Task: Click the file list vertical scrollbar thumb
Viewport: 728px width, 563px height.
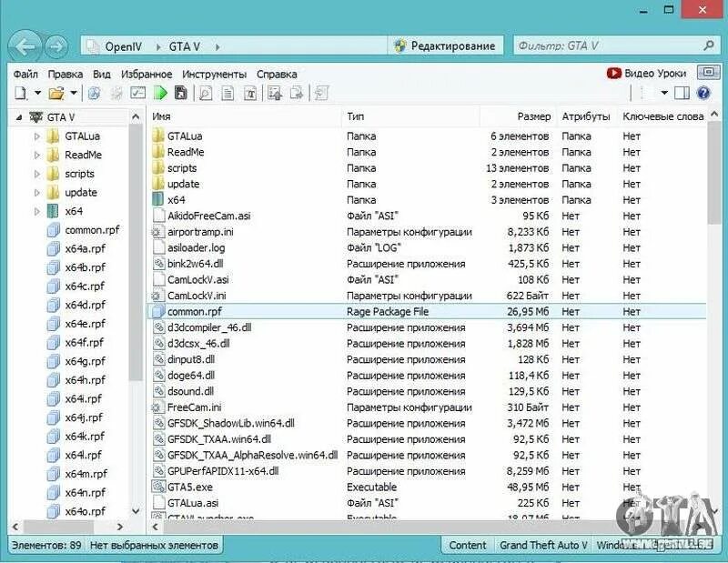Action: 714,173
